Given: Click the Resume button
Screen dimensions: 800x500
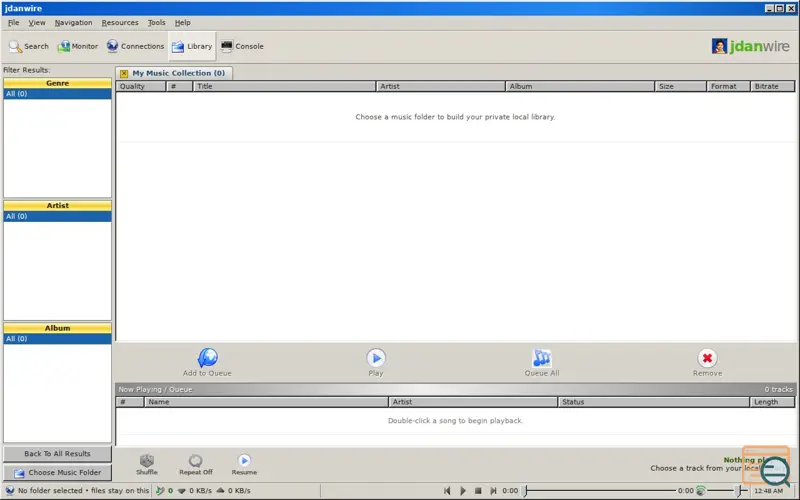Looking at the screenshot, I should [x=244, y=464].
